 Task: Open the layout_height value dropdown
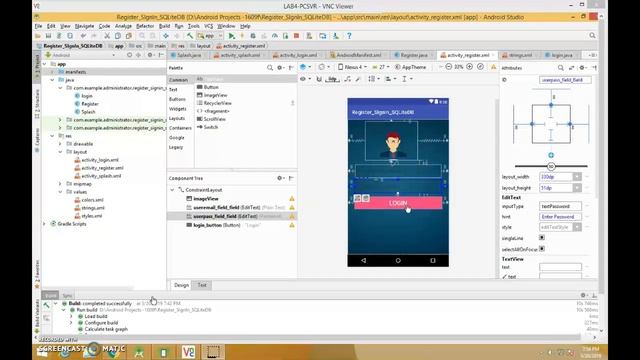(x=577, y=188)
